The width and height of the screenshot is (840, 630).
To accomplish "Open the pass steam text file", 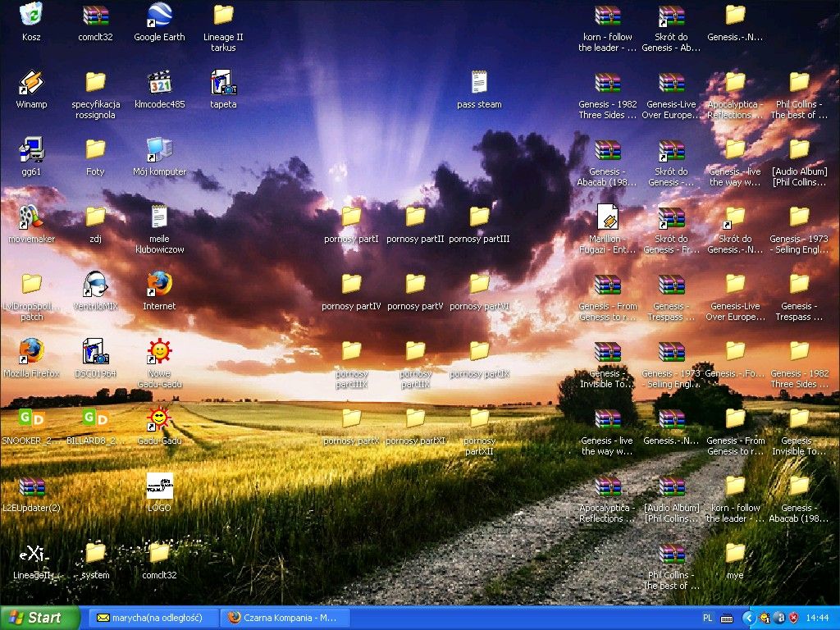I will coord(479,83).
